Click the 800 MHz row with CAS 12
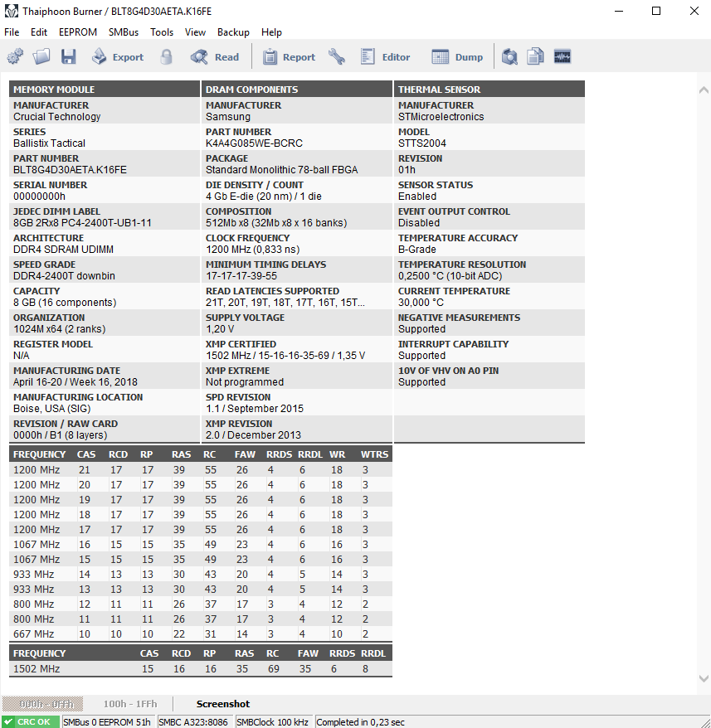 tap(201, 604)
